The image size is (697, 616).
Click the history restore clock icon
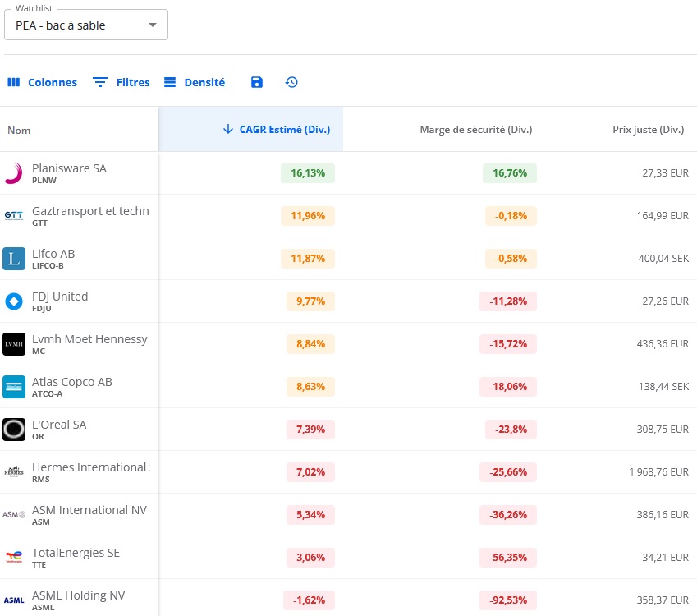(291, 82)
